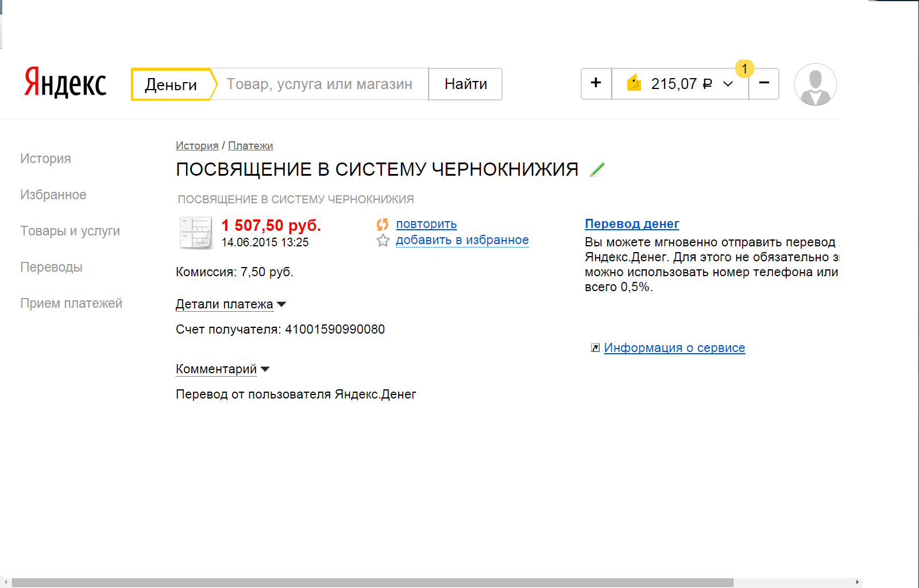Click the Найти search button
This screenshot has width=919, height=588.
[x=465, y=84]
